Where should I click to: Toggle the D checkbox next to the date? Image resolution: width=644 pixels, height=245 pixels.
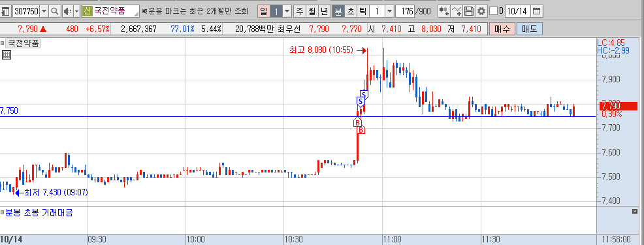click(x=494, y=11)
